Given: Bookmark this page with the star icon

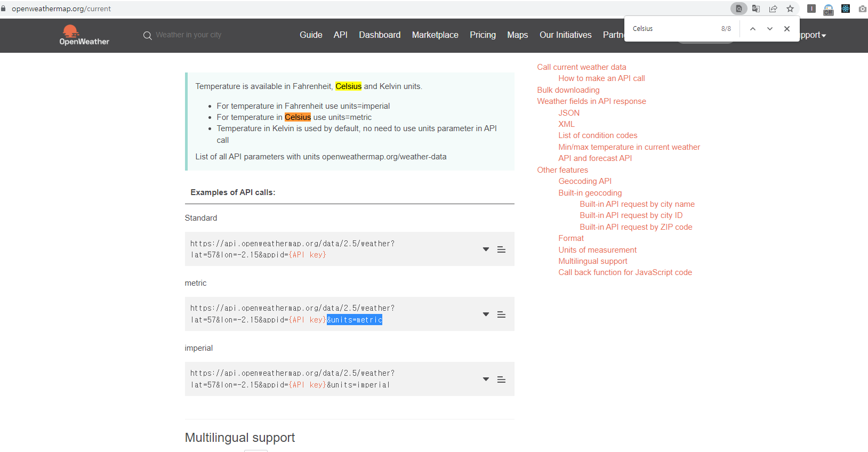Looking at the screenshot, I should [790, 9].
